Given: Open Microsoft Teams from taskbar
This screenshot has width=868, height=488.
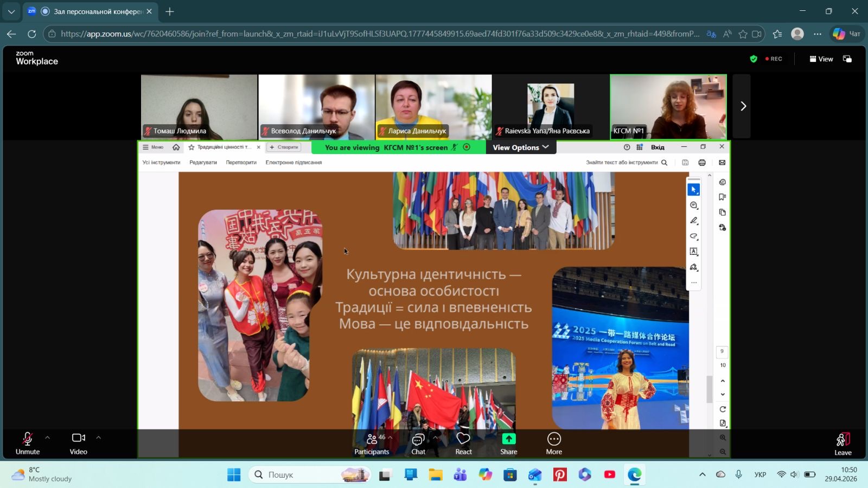Looking at the screenshot, I should [x=461, y=475].
